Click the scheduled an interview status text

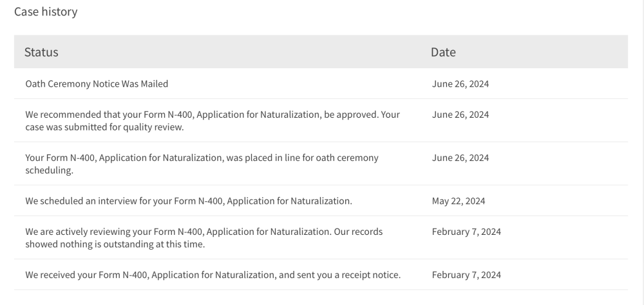point(189,201)
